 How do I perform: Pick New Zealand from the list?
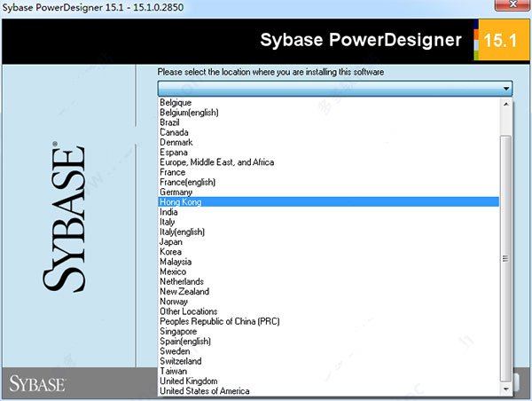point(328,292)
